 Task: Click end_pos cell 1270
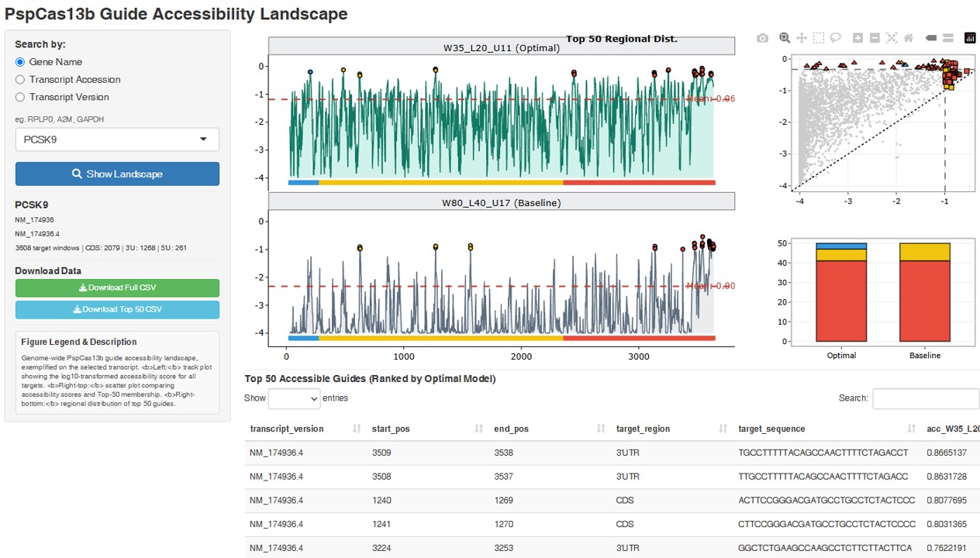pyautogui.click(x=504, y=525)
